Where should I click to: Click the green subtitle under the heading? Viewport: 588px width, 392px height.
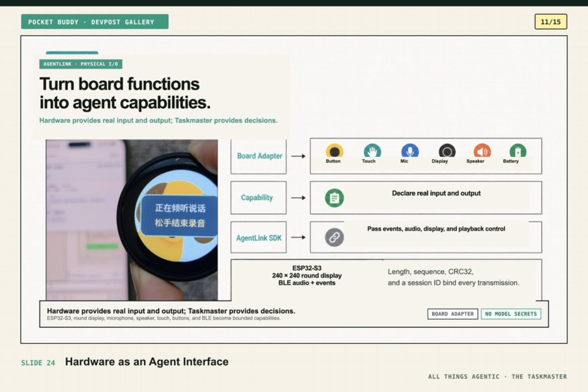[x=158, y=120]
